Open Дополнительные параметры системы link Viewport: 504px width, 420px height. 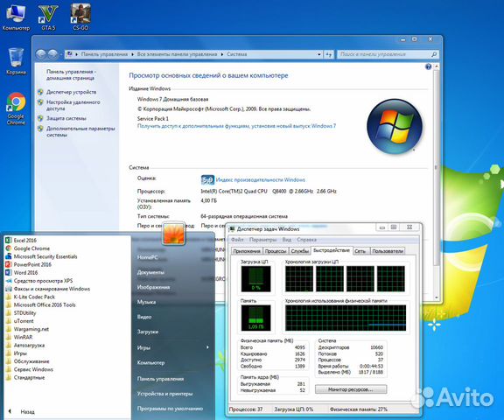click(x=80, y=132)
